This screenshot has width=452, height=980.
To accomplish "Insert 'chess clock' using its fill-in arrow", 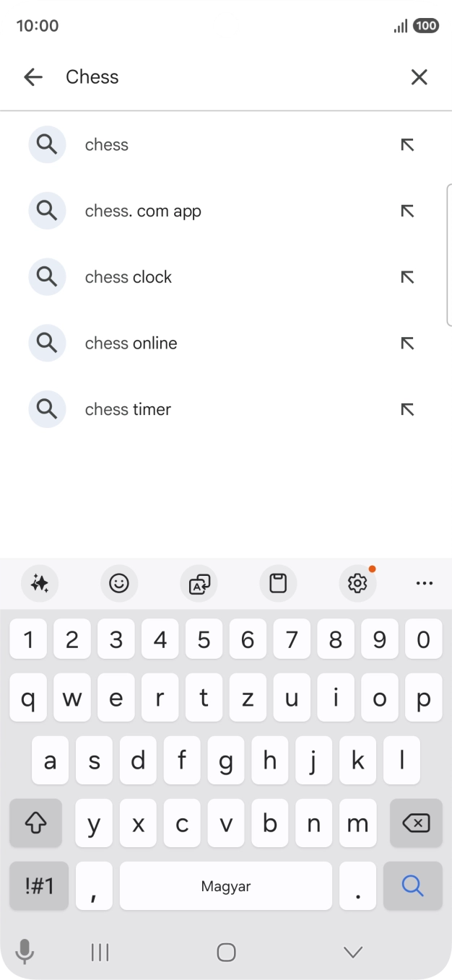I will pos(407,276).
